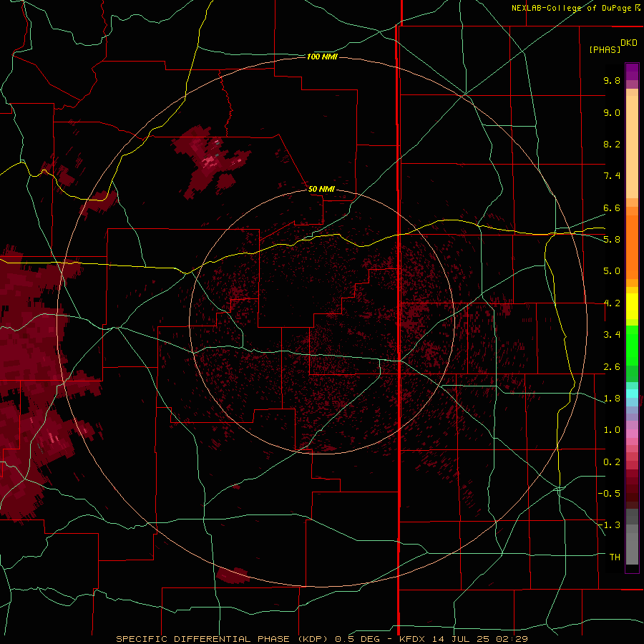Click the 5.0 legend value
Viewport: 644px width, 644px height.
(612, 271)
